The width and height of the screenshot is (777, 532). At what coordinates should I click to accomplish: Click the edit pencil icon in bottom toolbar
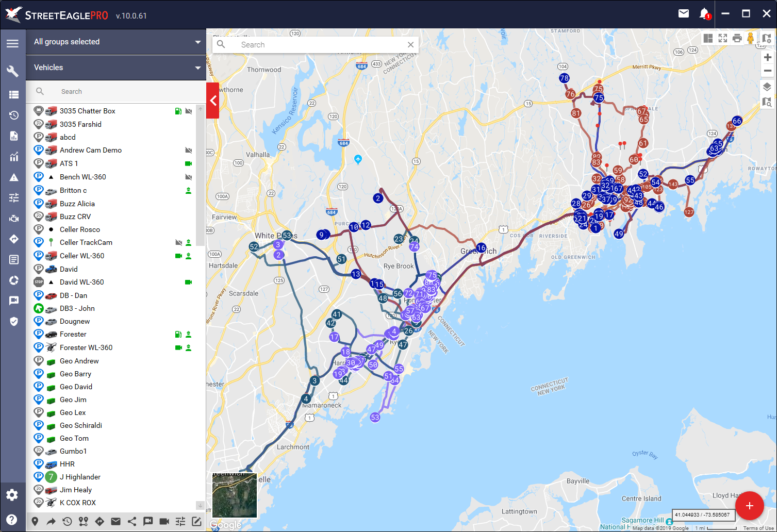196,521
